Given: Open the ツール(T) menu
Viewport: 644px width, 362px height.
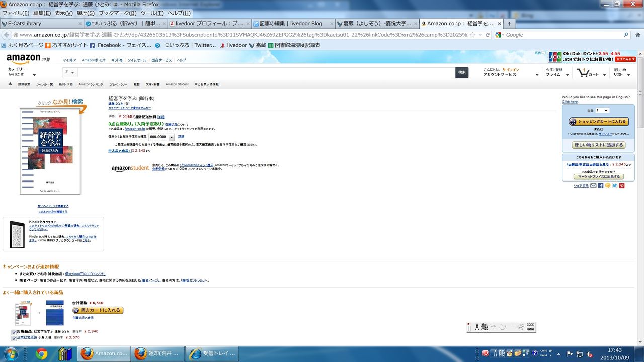Looking at the screenshot, I should click(151, 13).
